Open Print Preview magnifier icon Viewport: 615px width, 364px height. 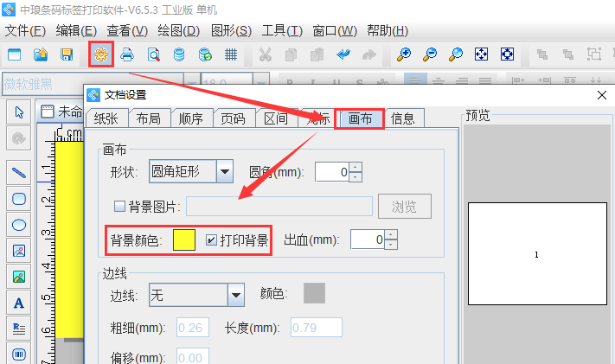tap(153, 54)
